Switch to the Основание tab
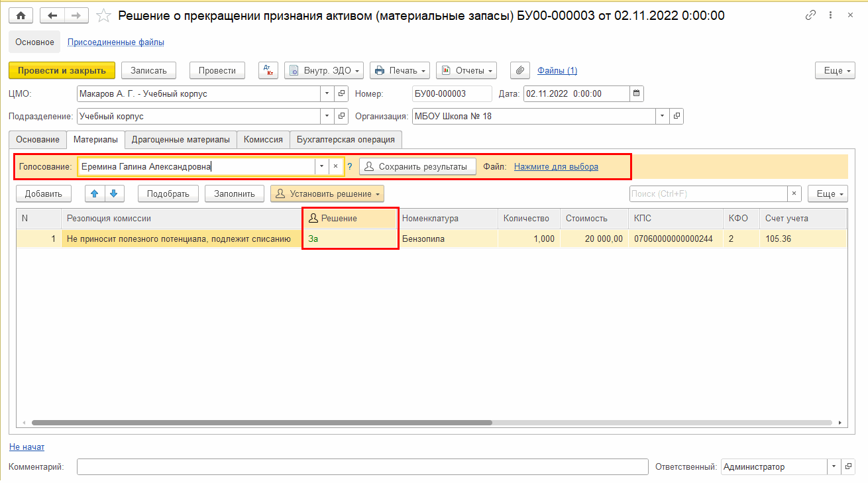 click(x=38, y=140)
